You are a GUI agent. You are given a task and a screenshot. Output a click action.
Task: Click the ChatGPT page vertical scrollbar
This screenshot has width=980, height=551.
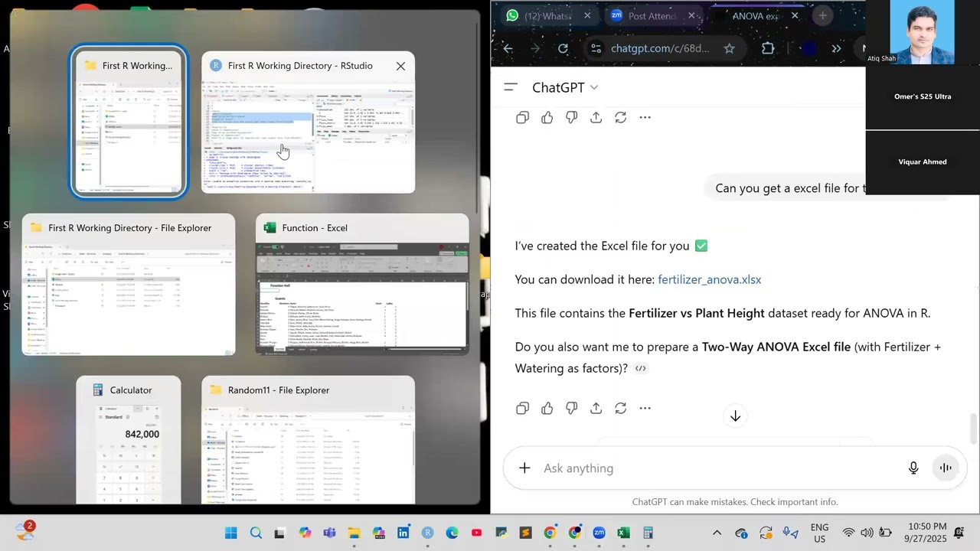(974, 428)
